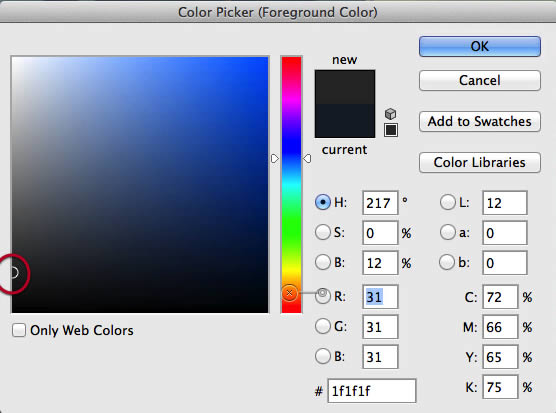Click the new color swatch
The width and height of the screenshot is (556, 413).
pos(345,87)
